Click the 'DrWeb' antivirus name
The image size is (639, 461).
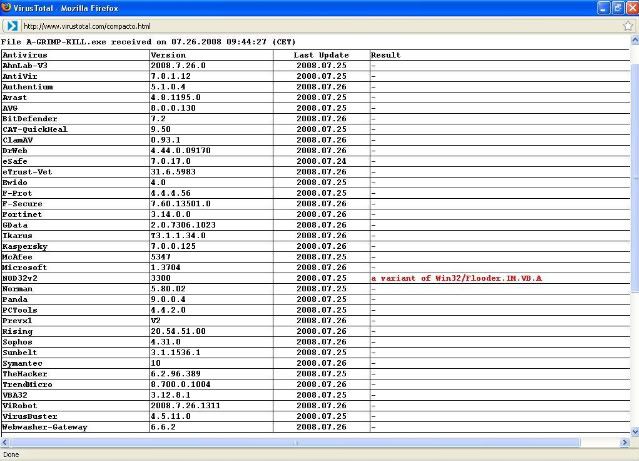15,150
